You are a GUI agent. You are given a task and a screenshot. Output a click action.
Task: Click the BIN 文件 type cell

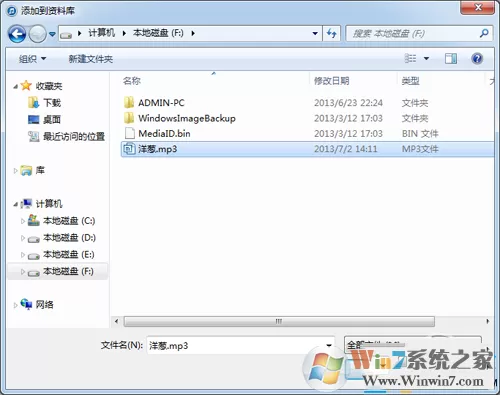(x=420, y=133)
